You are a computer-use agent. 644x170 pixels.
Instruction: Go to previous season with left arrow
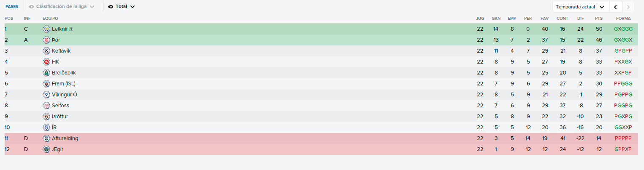616,7
